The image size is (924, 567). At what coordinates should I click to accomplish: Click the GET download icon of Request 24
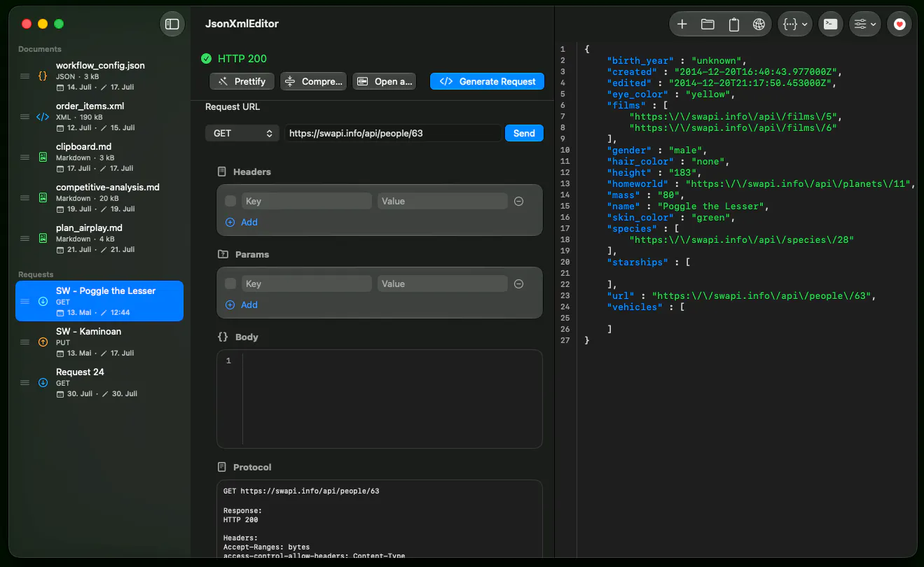coord(43,383)
